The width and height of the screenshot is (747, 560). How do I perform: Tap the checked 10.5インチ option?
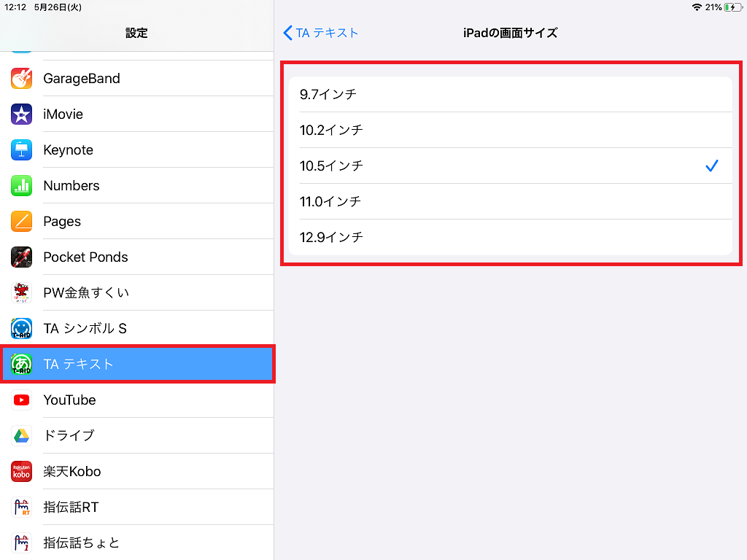tap(510, 166)
